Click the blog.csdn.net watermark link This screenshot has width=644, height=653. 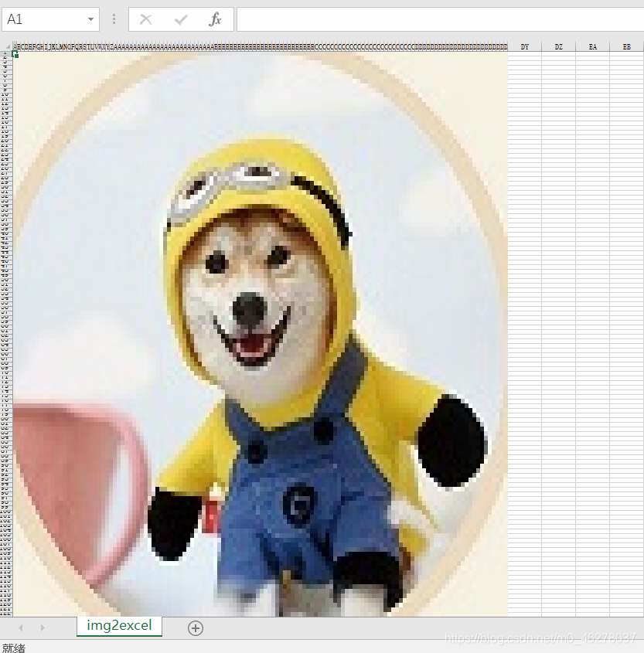coord(541,639)
